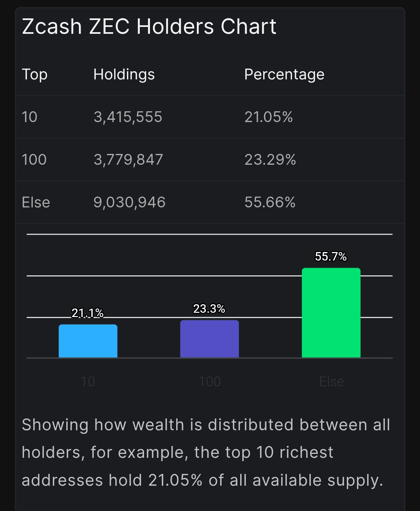The width and height of the screenshot is (420, 511).
Task: Click the Holdings column header
Action: click(124, 74)
